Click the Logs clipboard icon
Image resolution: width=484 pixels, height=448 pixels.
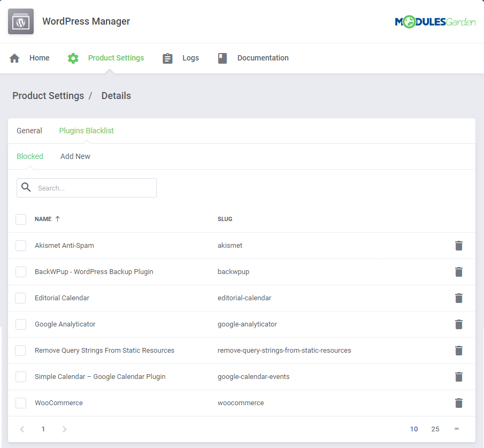(x=167, y=58)
